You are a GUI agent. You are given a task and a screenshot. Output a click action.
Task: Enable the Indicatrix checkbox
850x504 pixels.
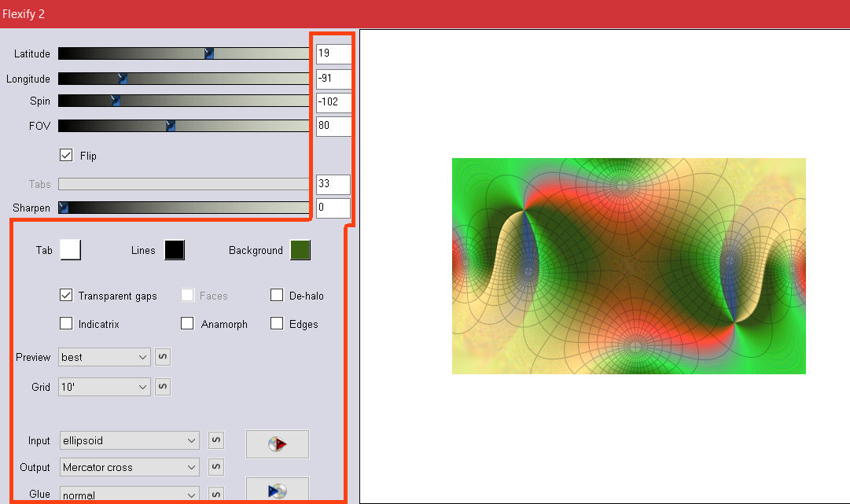(66, 323)
